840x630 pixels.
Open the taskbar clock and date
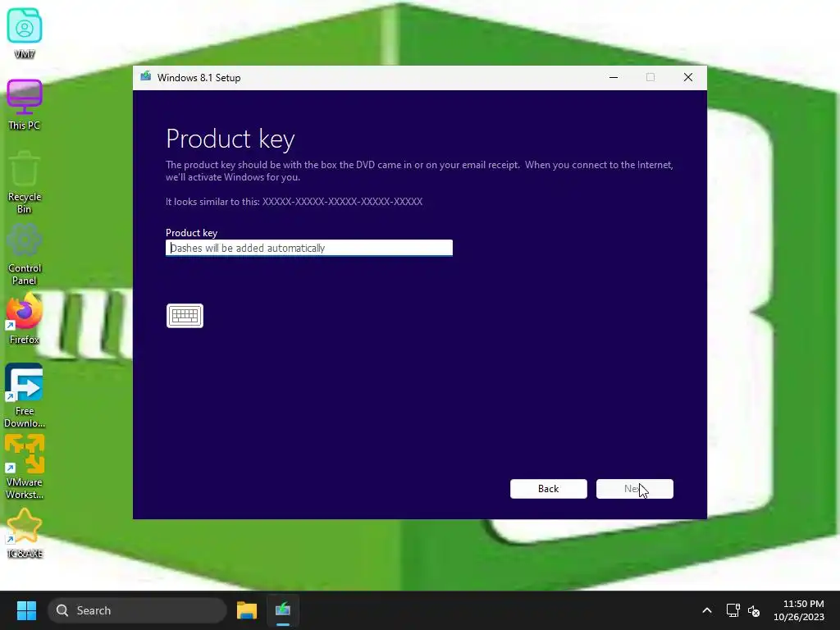click(x=799, y=610)
